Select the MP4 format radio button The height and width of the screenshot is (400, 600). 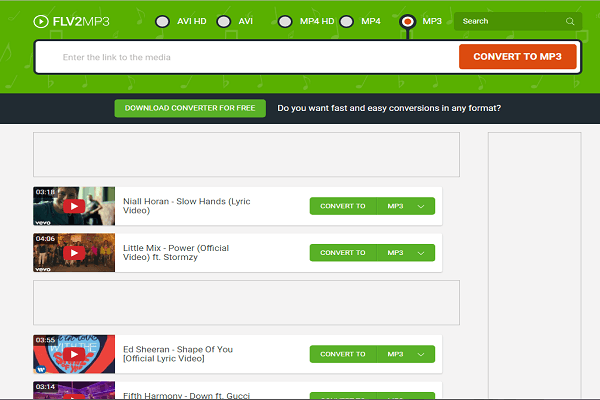pos(346,21)
